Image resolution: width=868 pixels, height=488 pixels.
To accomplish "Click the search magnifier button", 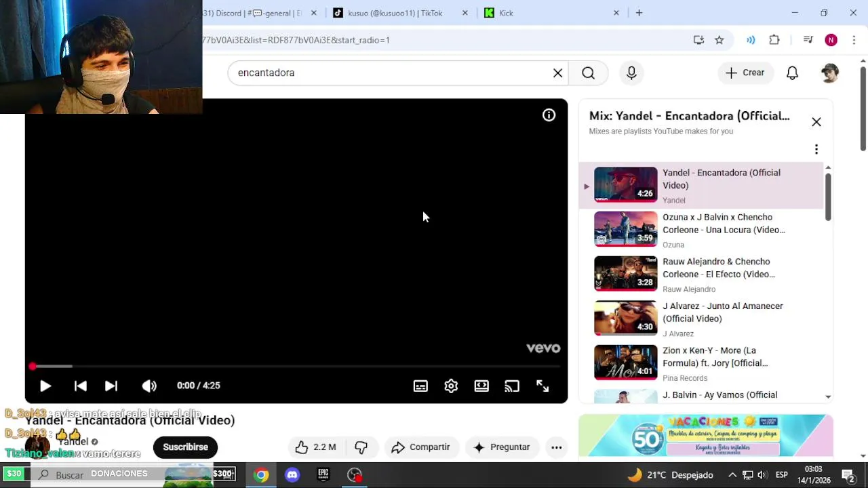I will tap(589, 73).
